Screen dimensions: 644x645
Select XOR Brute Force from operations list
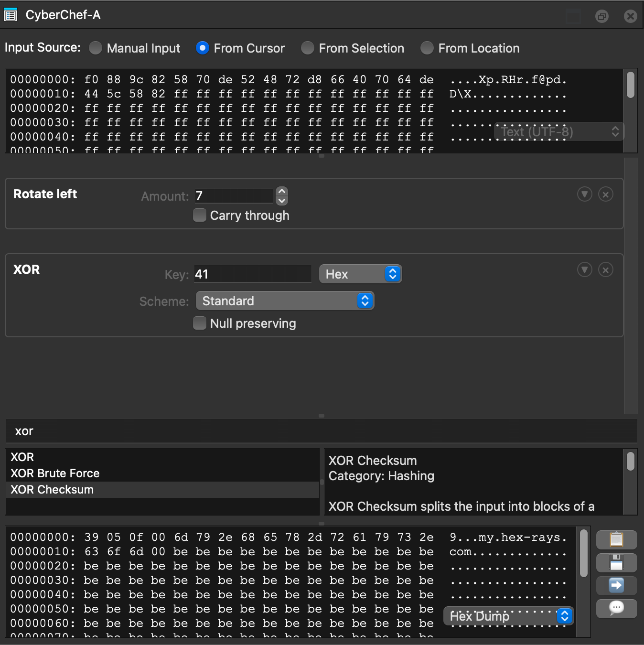(55, 473)
